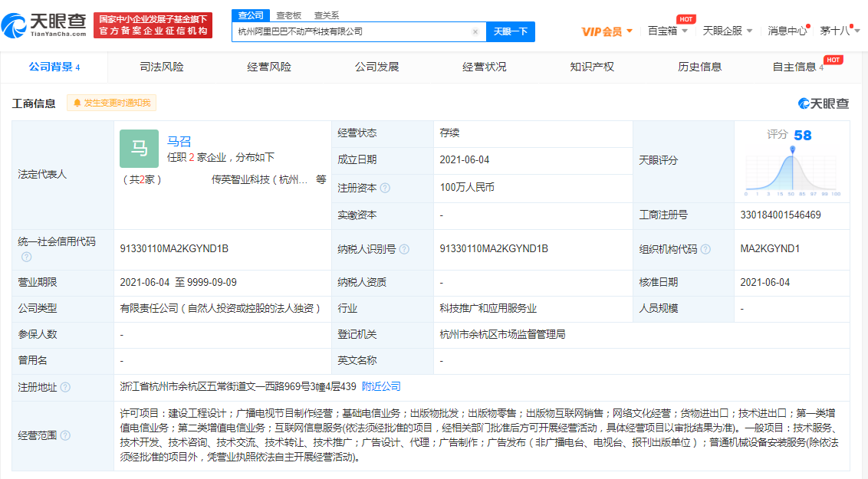868x479 pixels.
Task: Click registration number 330184001546469
Action: (x=781, y=215)
